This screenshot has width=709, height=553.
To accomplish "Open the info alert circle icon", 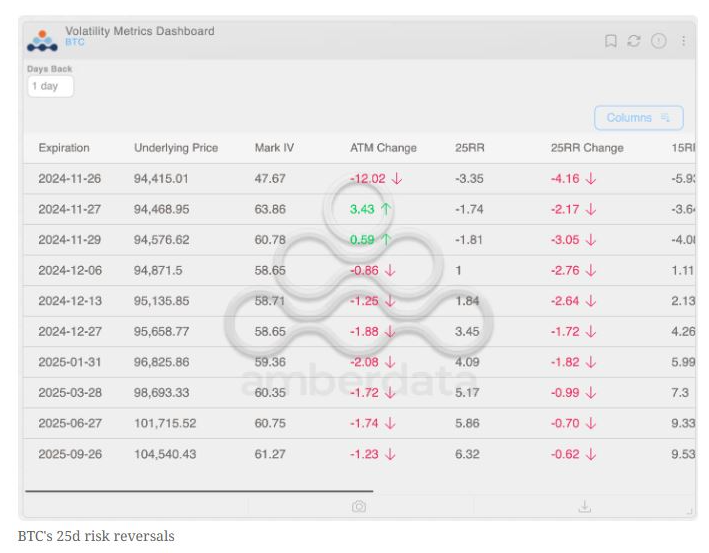I will click(658, 41).
